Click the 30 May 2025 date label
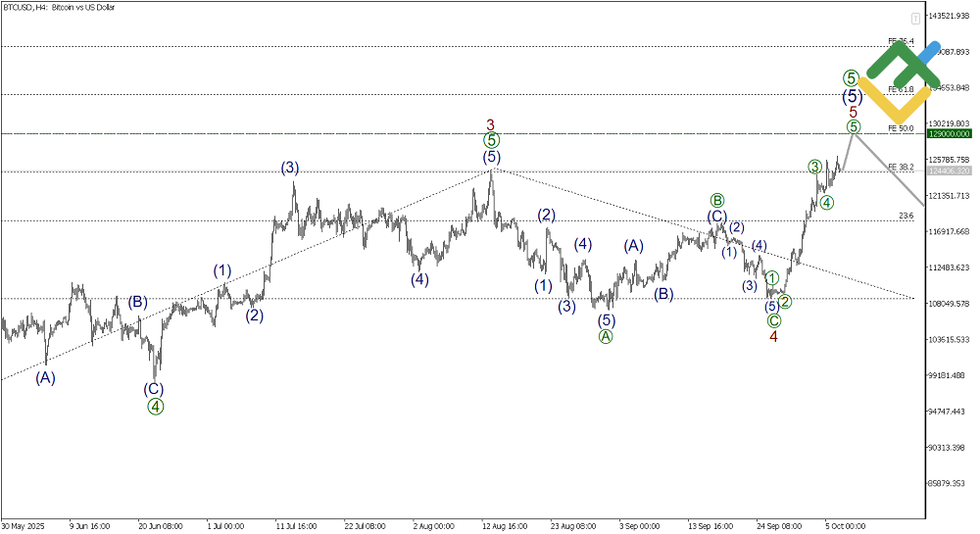980x534 pixels. pyautogui.click(x=24, y=526)
